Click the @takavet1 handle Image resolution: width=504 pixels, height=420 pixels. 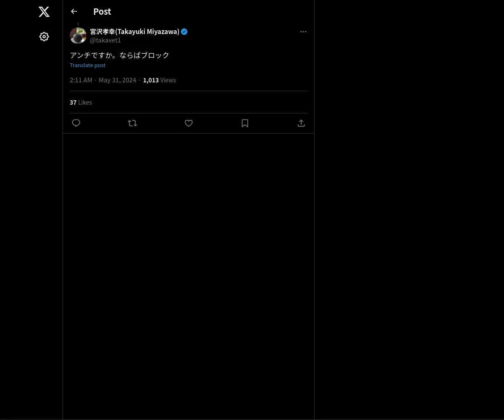pos(105,40)
